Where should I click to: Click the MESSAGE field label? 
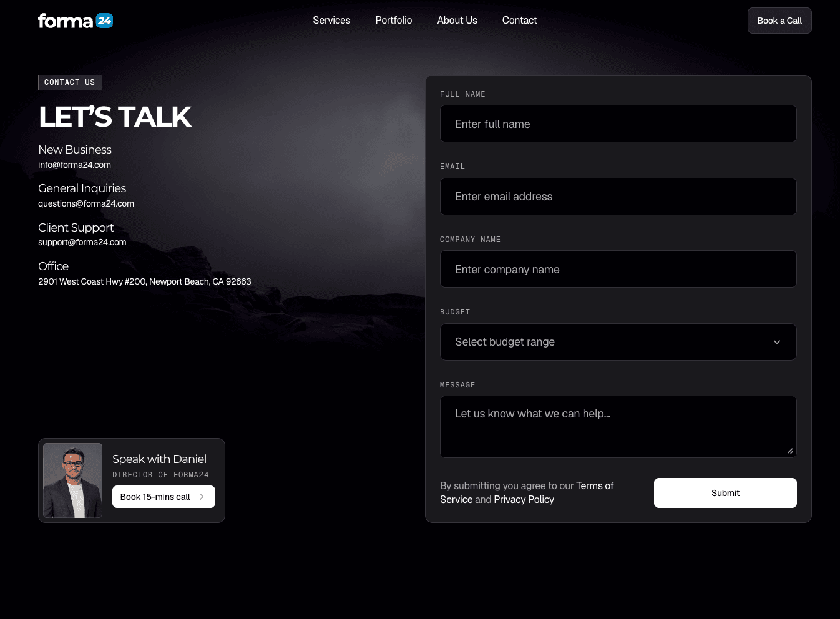(x=457, y=385)
